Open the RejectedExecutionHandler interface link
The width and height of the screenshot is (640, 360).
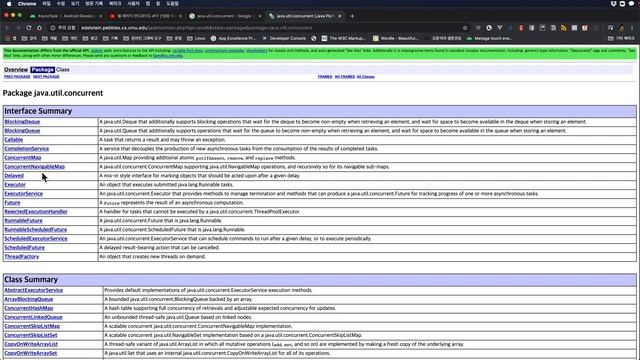[36, 211]
